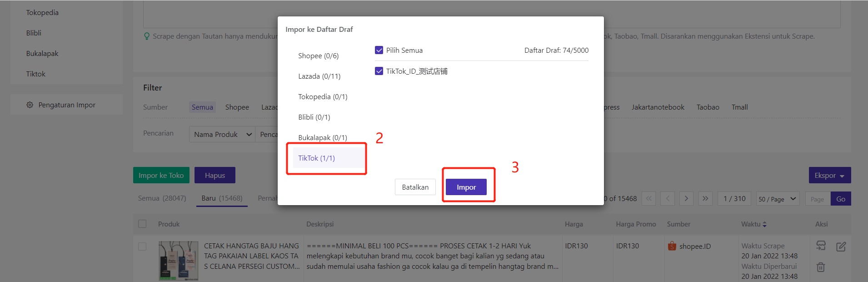Screen dimensions: 868x282
Task: Go to the first page with the double-left arrow
Action: [x=649, y=199]
